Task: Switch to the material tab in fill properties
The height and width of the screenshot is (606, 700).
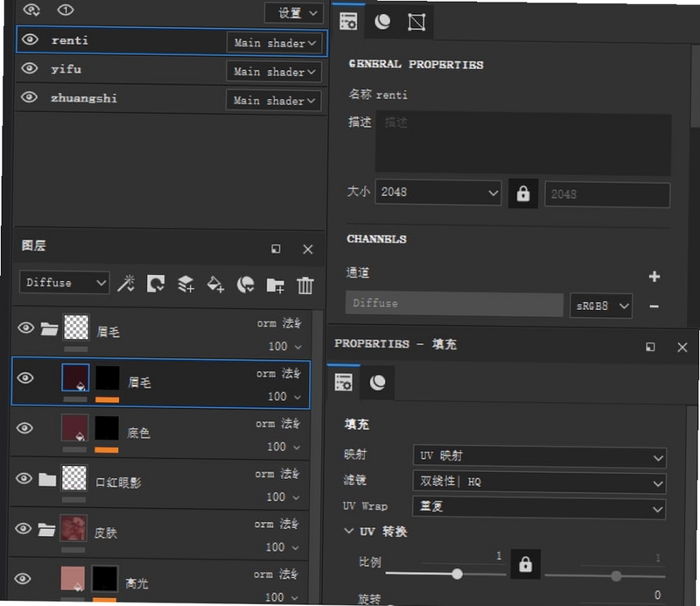Action: coord(378,383)
